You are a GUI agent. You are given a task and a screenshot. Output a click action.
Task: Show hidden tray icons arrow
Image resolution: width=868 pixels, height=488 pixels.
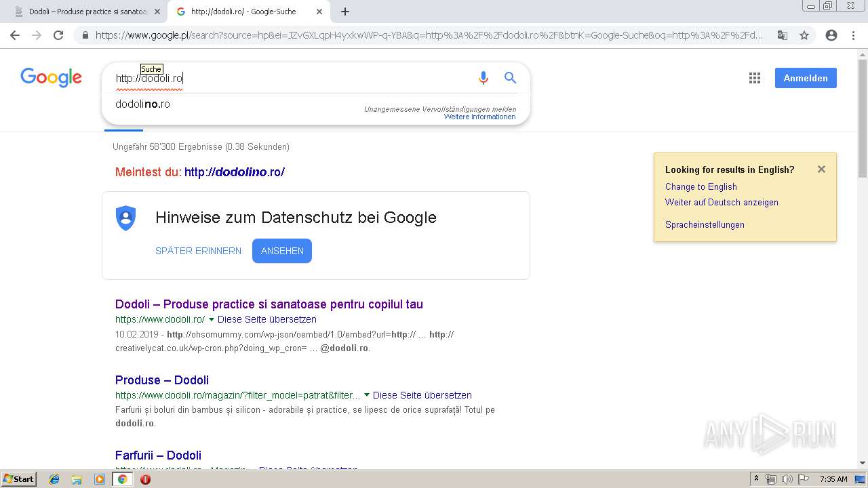point(757,479)
